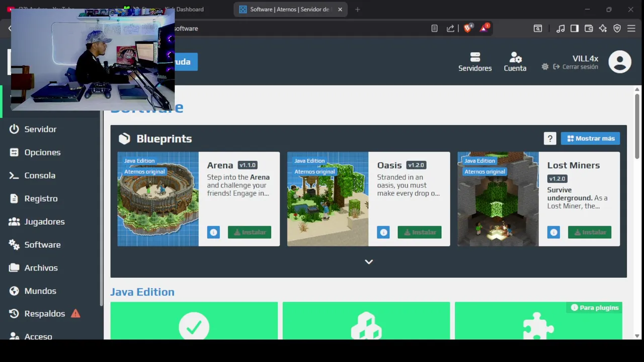The height and width of the screenshot is (362, 644).
Task: Select Software in the sidebar
Action: click(42, 245)
